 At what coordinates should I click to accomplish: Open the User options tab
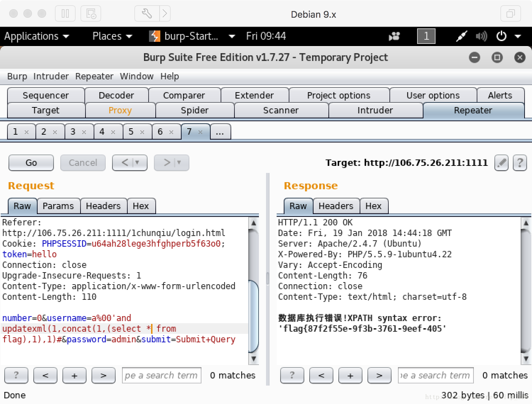point(433,95)
